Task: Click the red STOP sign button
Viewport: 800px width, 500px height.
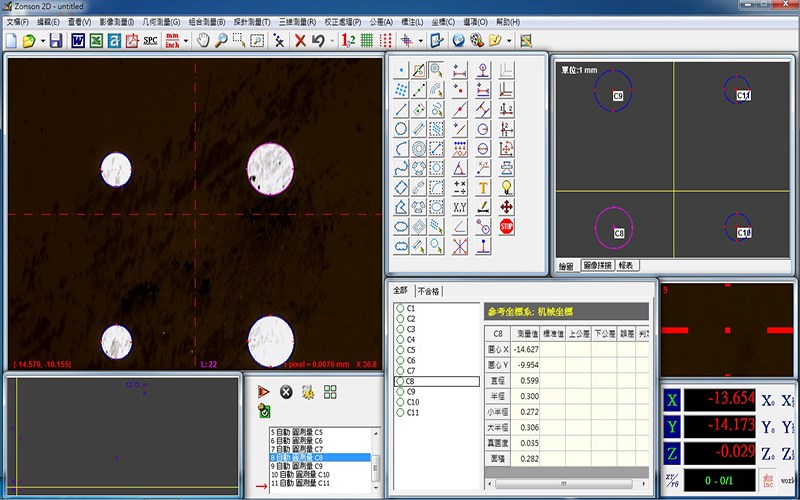Action: coord(507,227)
